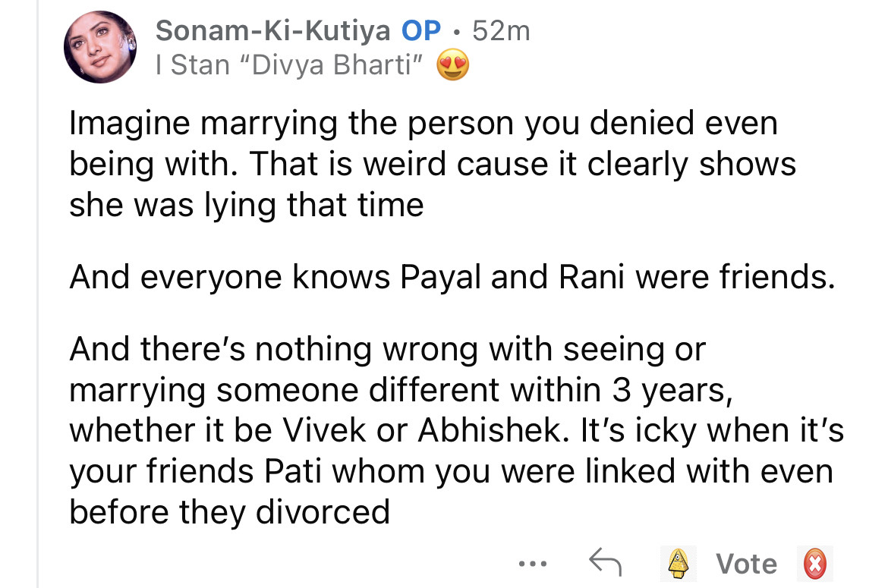The height and width of the screenshot is (588, 888).
Task: Open the three-dot more options menu
Action: pos(531,564)
